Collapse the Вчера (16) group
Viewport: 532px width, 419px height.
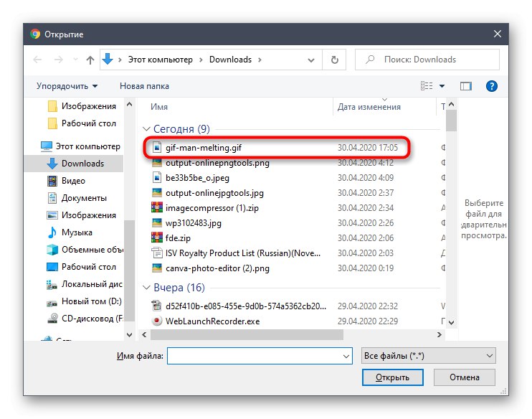click(146, 288)
